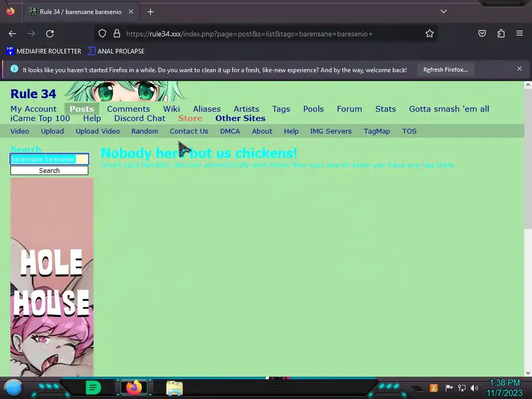The width and height of the screenshot is (532, 399).
Task: Click the scrollbar up arrow
Action: click(528, 85)
